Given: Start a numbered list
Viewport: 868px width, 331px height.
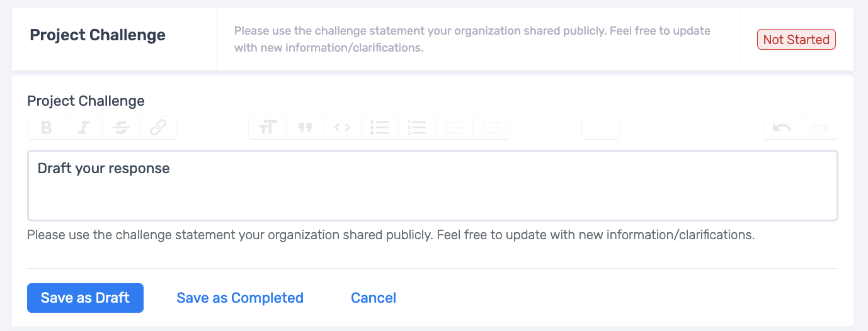Looking at the screenshot, I should (x=416, y=128).
